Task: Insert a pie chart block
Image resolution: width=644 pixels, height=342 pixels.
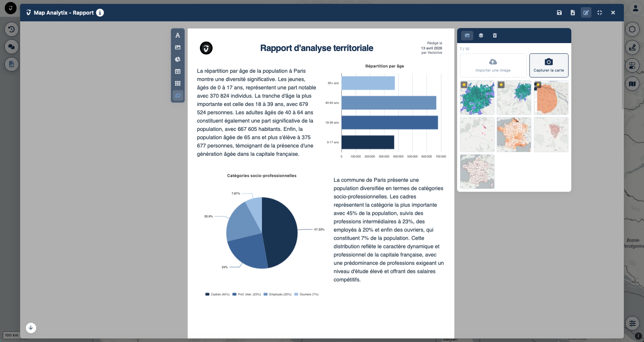Action: [178, 59]
